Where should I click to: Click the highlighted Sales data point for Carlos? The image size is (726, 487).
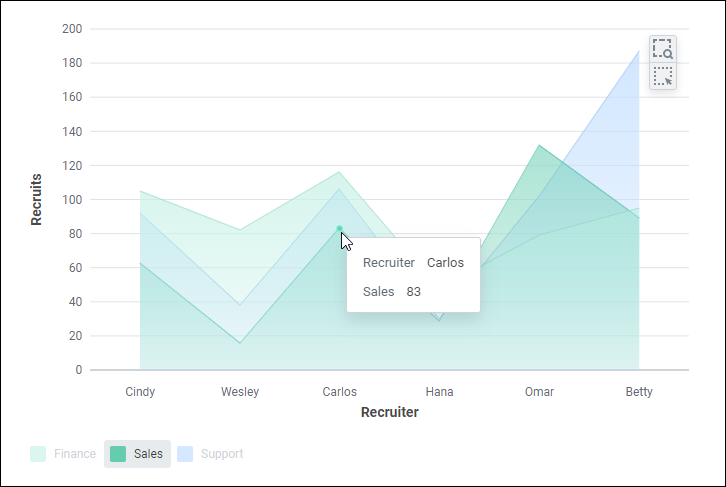[x=339, y=229]
